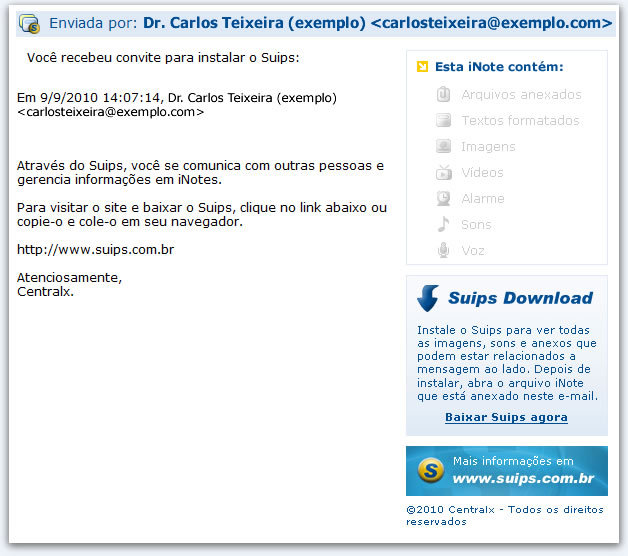Click the Suips Download heading
This screenshot has width=628, height=556.
pyautogui.click(x=520, y=298)
